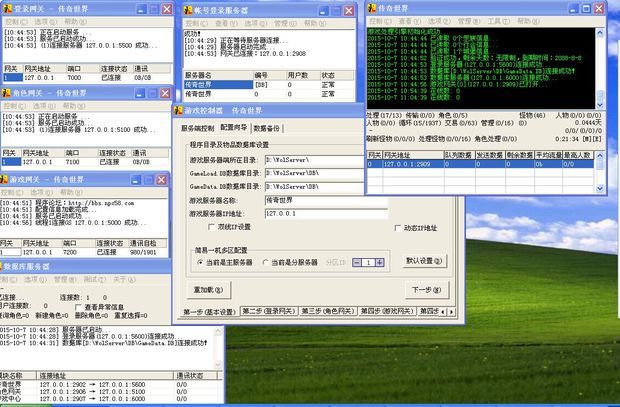Click the 游戏服务器IP地址 field showing 127.0.0.1
620x407 pixels.
coord(326,214)
